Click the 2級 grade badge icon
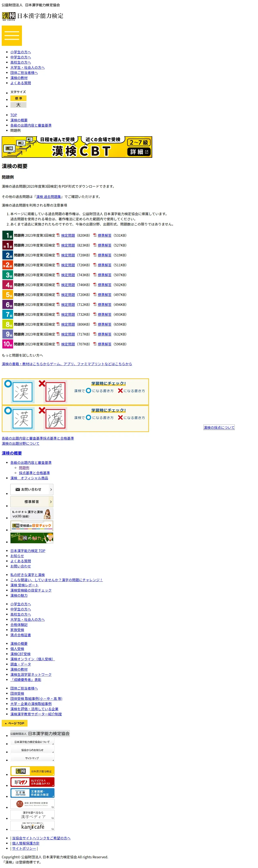Screen dimensions: 258x868 pyautogui.click(x=7, y=255)
